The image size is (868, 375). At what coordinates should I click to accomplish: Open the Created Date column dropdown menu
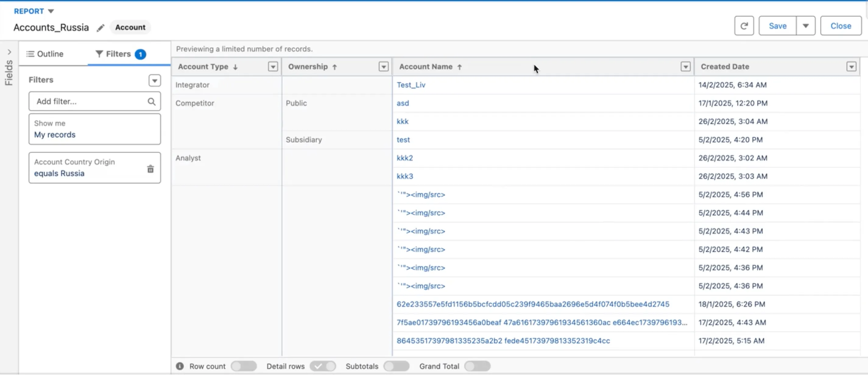(851, 67)
